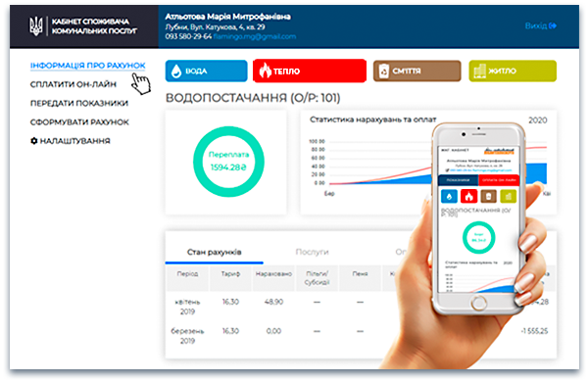The image size is (588, 382).
Task: Click the trident coat of arms logo
Action: 36,26
